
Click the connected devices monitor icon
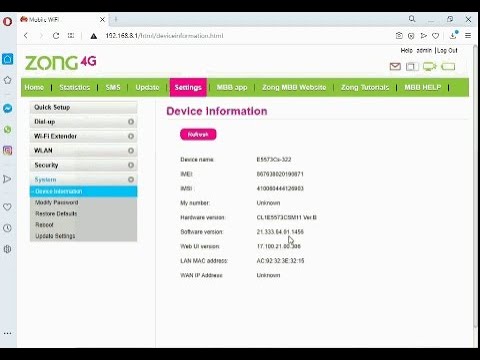[429, 67]
